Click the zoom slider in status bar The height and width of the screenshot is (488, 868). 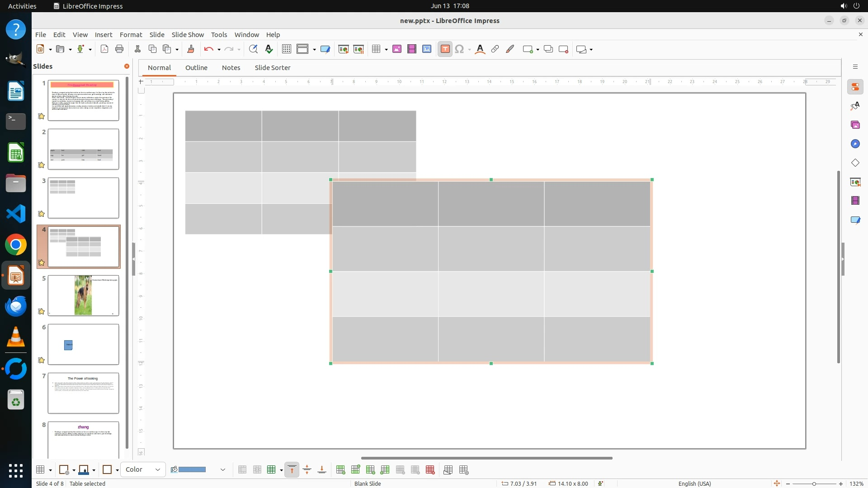coord(814,483)
